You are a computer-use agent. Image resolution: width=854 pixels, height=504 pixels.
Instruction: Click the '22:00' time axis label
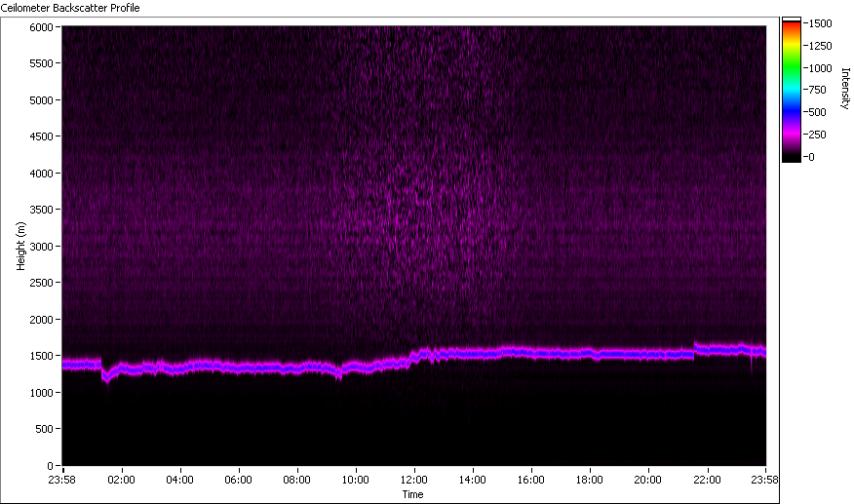coord(707,480)
